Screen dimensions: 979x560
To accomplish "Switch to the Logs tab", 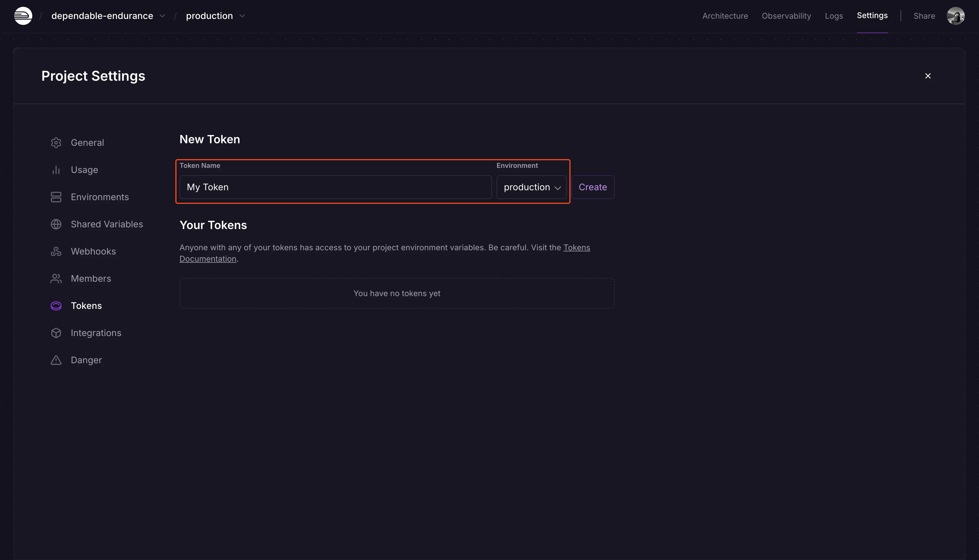I will [x=833, y=16].
